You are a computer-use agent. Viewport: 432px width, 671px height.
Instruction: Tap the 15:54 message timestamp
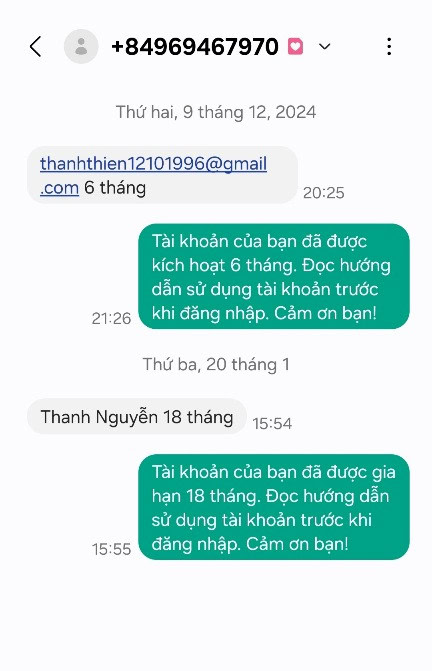[272, 424]
